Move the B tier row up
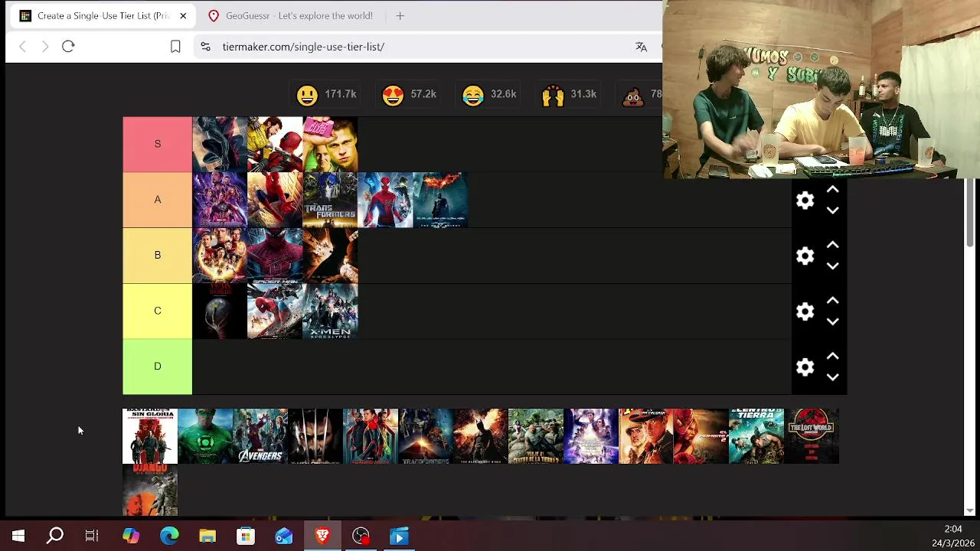The height and width of the screenshot is (551, 980). point(833,246)
